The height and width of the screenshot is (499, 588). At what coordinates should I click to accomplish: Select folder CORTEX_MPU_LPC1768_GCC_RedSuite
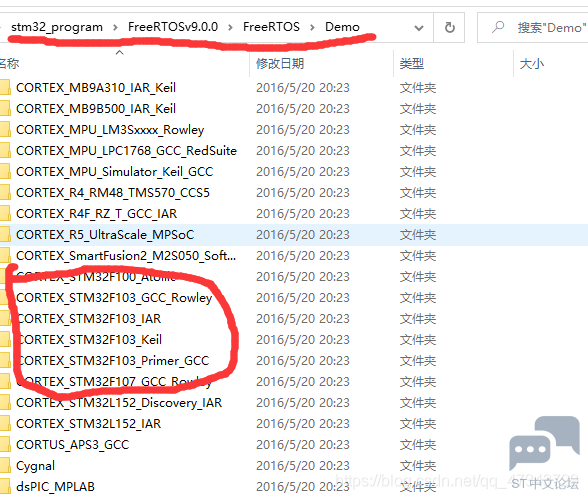pyautogui.click(x=126, y=151)
